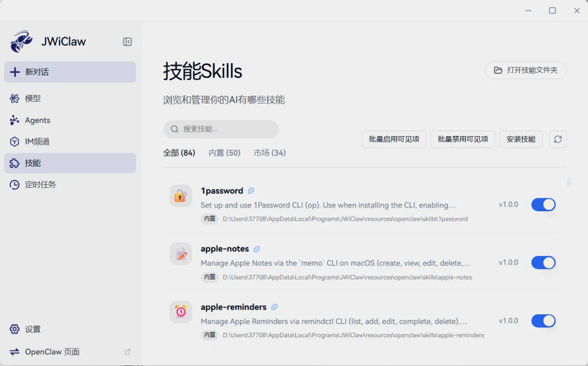Click the apple-reminders alarm clock icon

click(x=181, y=312)
